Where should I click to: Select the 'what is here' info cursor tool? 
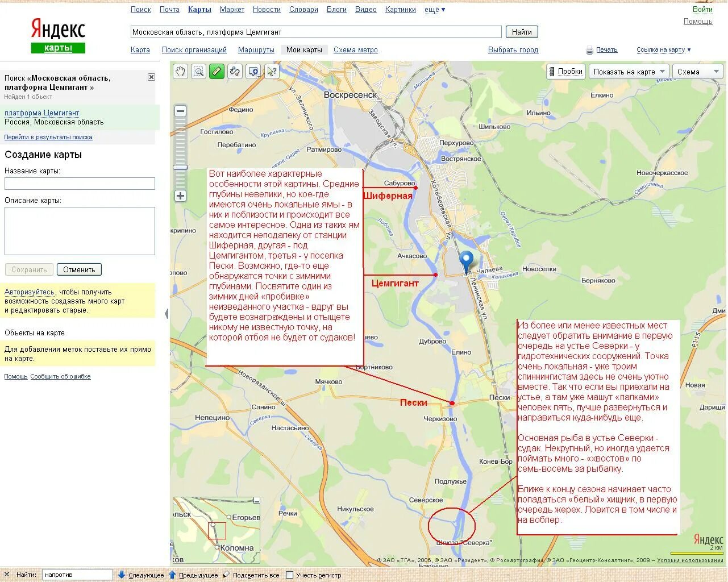pyautogui.click(x=272, y=72)
